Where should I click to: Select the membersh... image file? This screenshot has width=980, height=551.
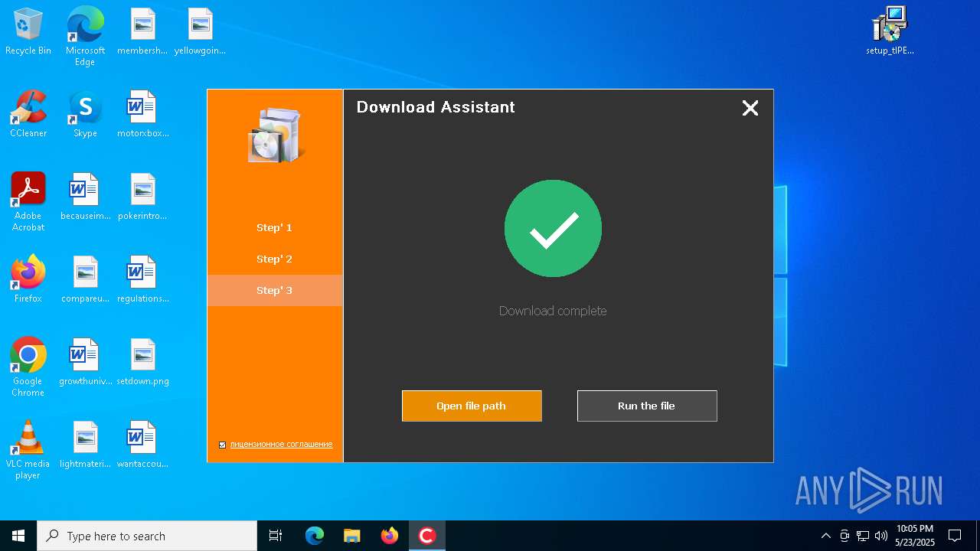[142, 32]
